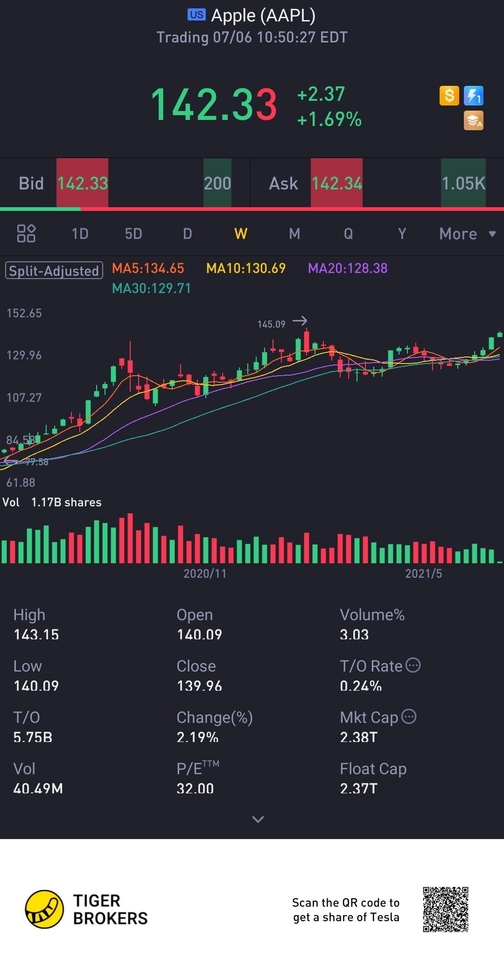Expand additional stock details chevron
504x980 pixels.
pyautogui.click(x=258, y=819)
